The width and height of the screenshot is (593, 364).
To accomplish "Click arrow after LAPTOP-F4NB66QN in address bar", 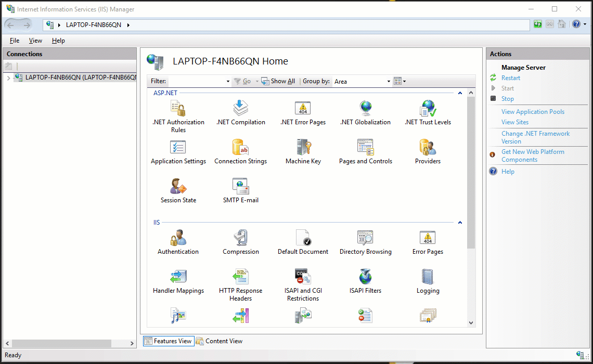I will 128,25.
